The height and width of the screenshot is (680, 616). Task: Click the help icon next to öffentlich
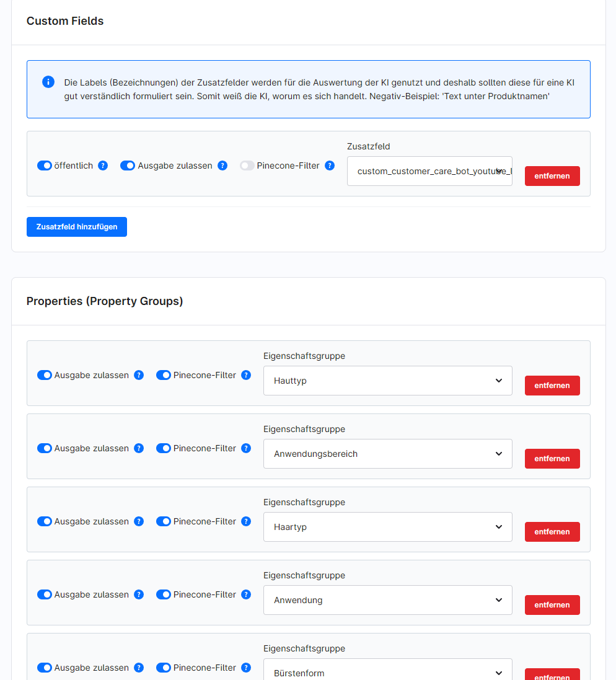[103, 166]
